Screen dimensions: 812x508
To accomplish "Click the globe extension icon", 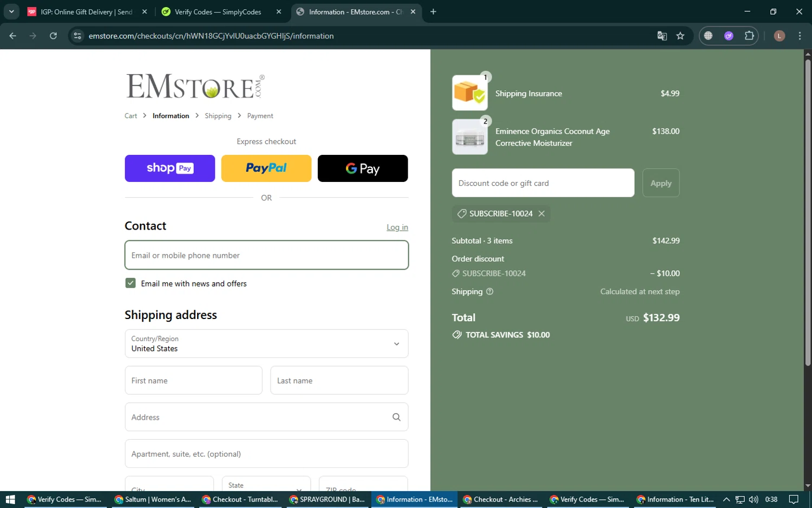I will point(708,36).
